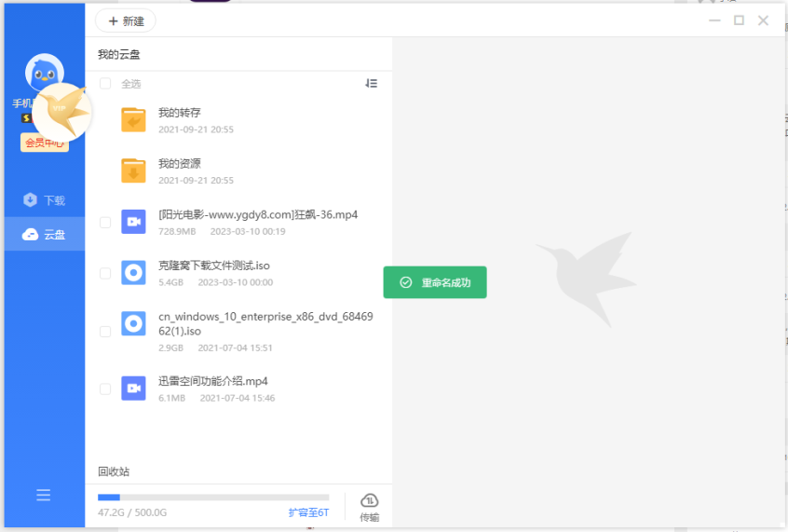Check the box for cn_windows_10_enterprise iso
This screenshot has width=788, height=532.
coord(105,332)
